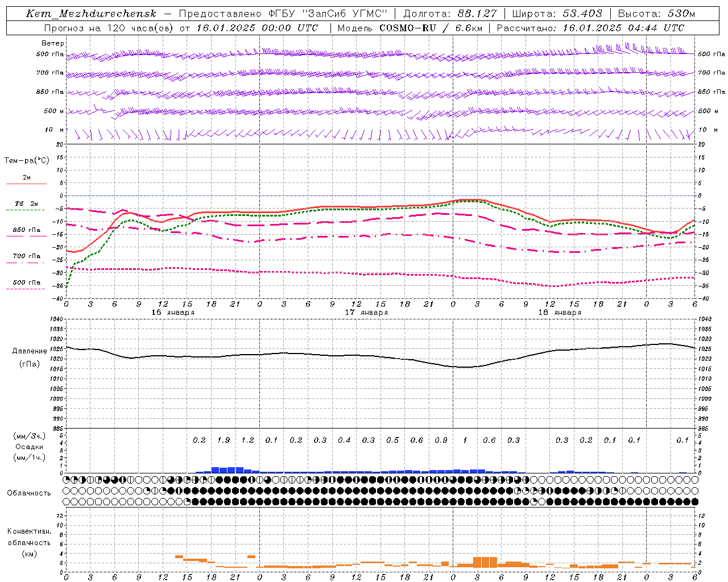Click the 0.9 precipitation value
Viewport: 728px width, 582px height.
coord(441,440)
